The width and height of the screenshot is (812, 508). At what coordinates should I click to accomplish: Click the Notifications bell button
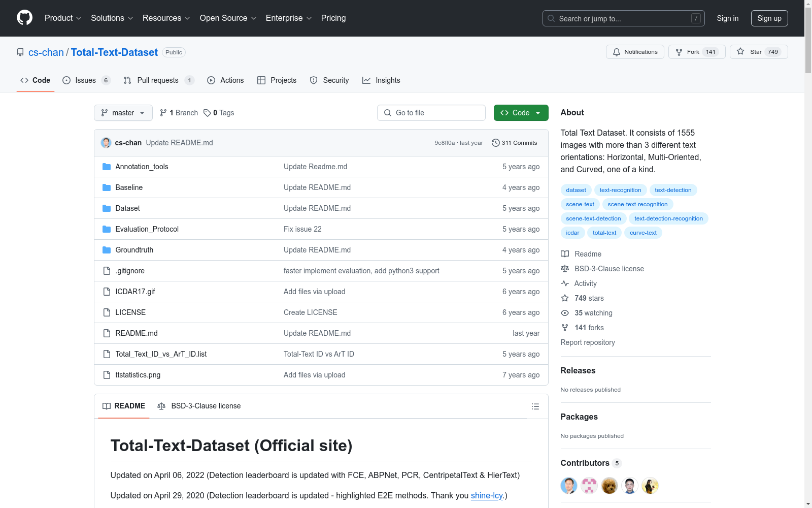(635, 52)
